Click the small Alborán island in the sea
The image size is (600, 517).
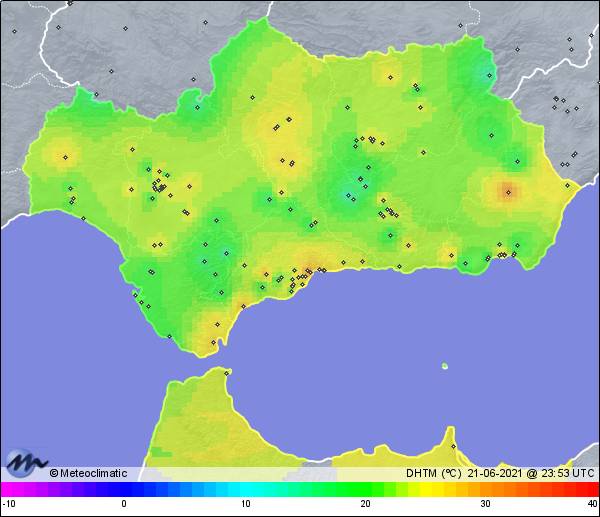click(445, 366)
